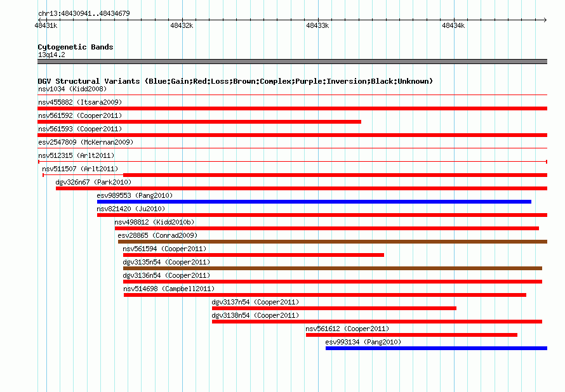565x392 pixels.
Task: Click the 48433k ruler position
Action: tap(317, 25)
